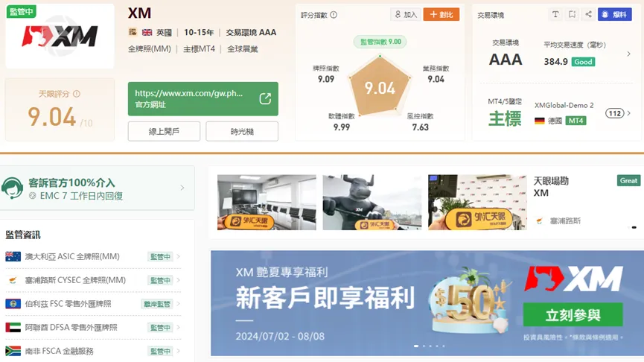Click the 9.04 pentagon radar chart

pyautogui.click(x=380, y=86)
